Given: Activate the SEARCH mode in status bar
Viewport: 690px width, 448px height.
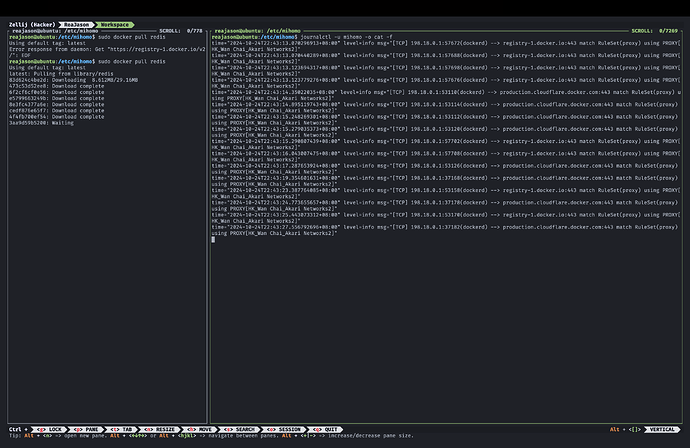Looking at the screenshot, I should [x=239, y=429].
